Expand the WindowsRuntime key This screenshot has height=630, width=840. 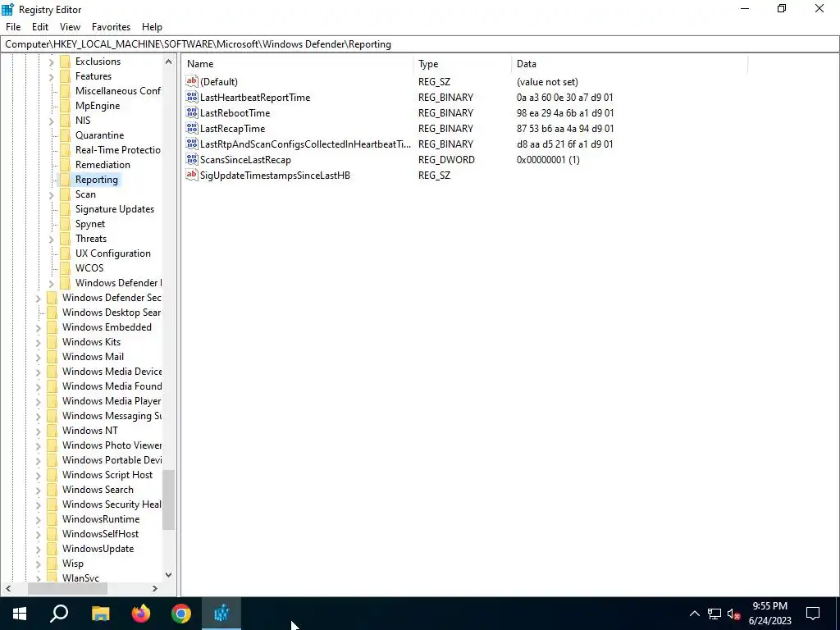tap(39, 519)
